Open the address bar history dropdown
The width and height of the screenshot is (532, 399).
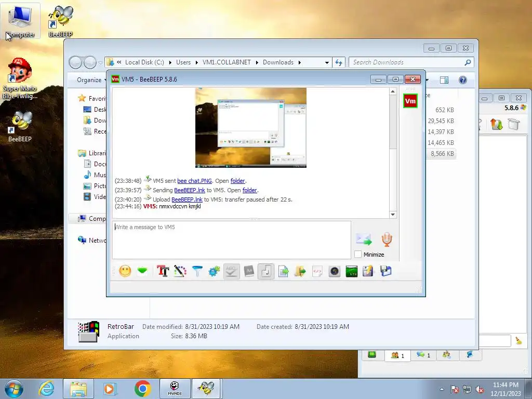327,62
